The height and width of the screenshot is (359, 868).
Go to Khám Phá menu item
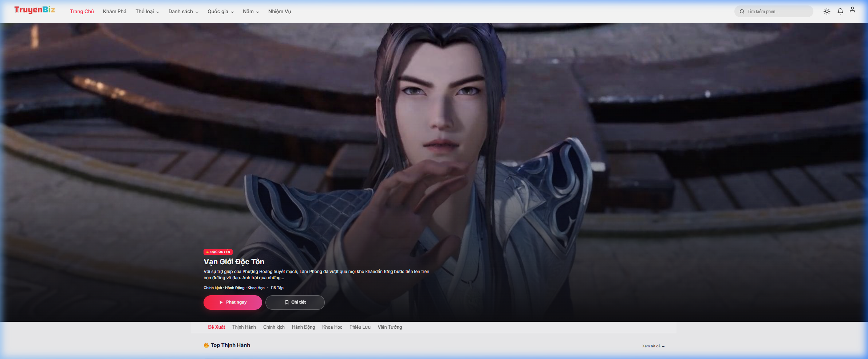tap(114, 12)
